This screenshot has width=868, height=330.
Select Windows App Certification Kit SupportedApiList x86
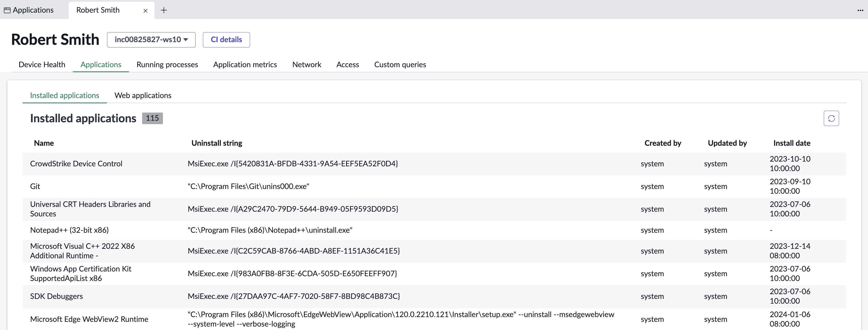81,274
